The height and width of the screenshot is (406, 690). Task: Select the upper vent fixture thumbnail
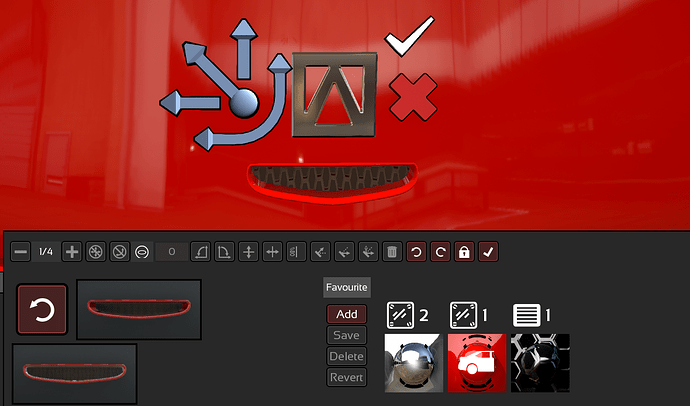point(139,309)
